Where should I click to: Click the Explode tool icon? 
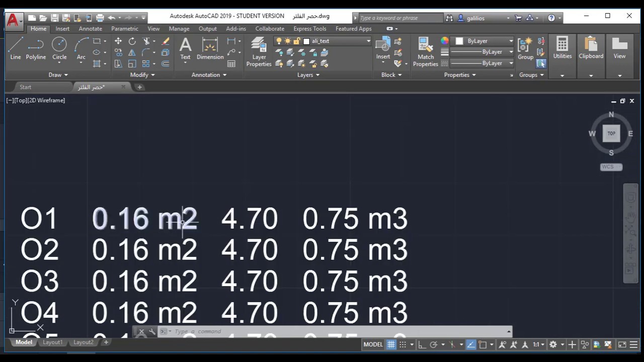(165, 52)
